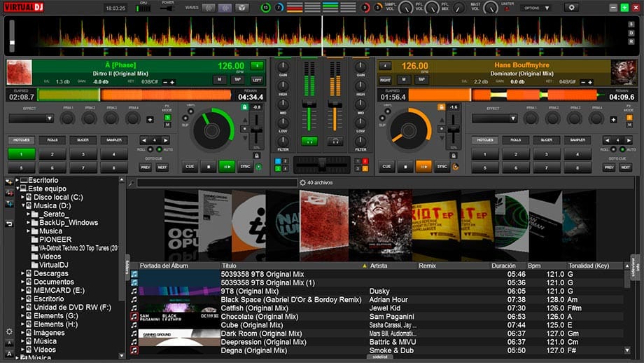Click the left deck song progress waveform
The width and height of the screenshot is (644, 363).
click(134, 95)
